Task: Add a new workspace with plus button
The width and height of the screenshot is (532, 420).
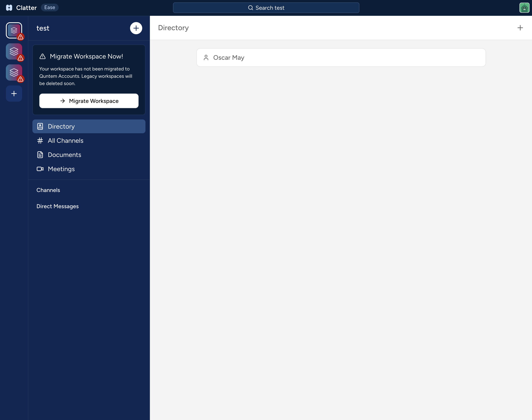Action: (x=14, y=93)
